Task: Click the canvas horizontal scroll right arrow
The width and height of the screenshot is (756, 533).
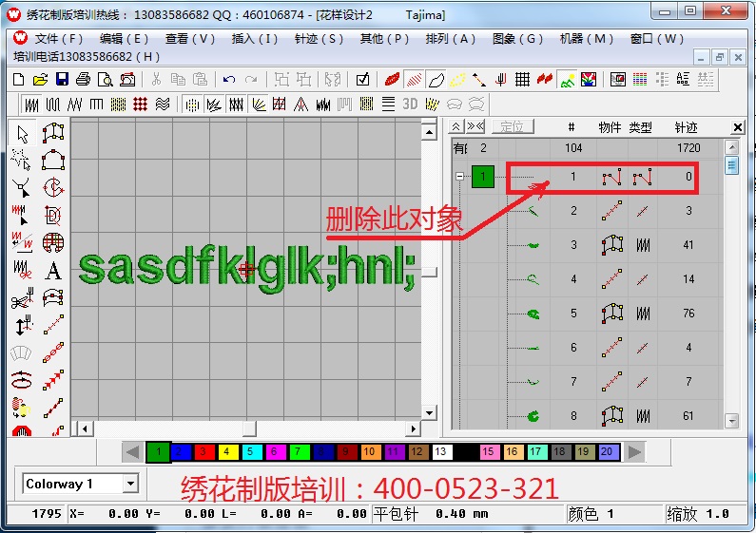Action: point(414,428)
